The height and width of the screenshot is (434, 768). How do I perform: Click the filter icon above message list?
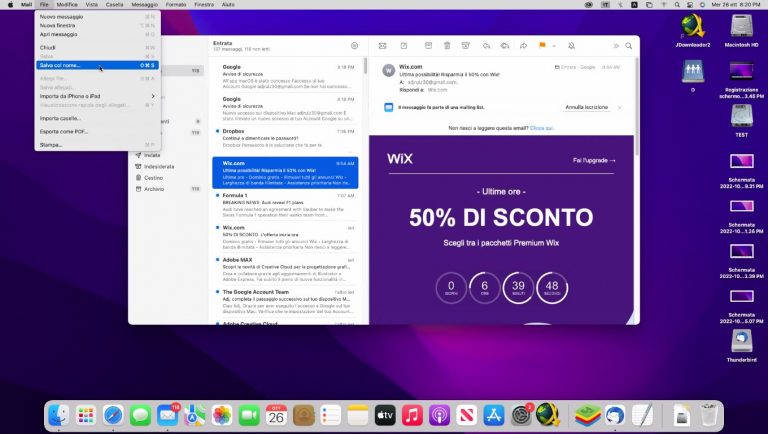[355, 46]
